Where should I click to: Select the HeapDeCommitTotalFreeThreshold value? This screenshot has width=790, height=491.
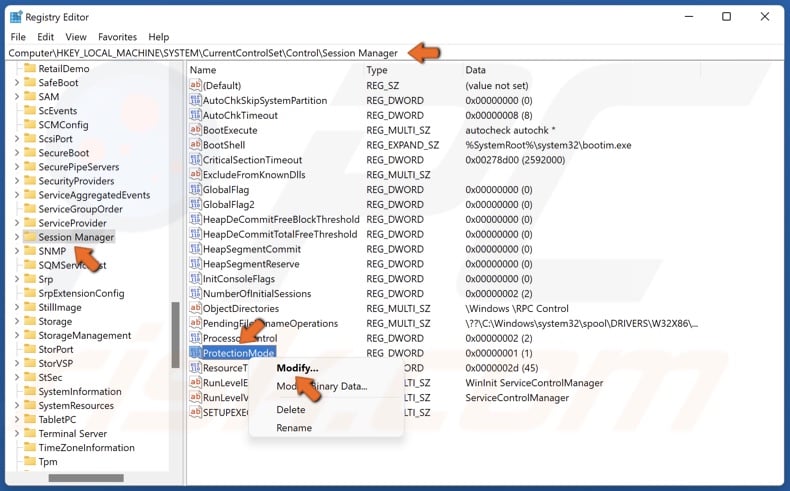pyautogui.click(x=280, y=234)
